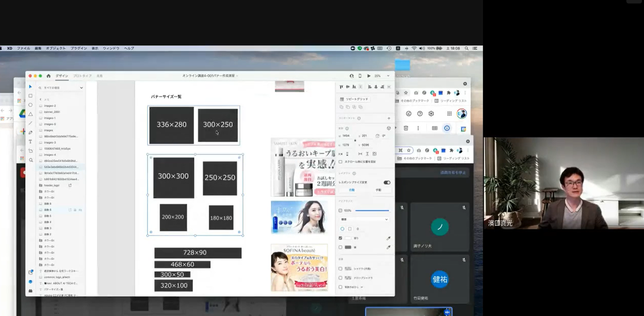Go back with the layers panel chevron

pos(41,100)
